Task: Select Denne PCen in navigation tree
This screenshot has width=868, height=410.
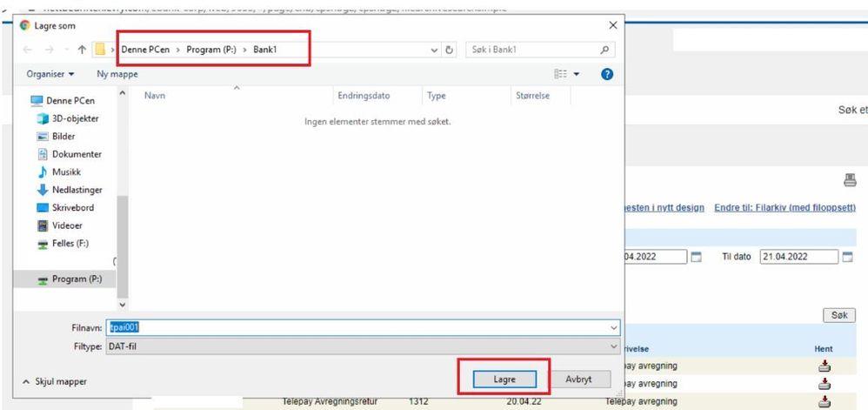Action: click(x=62, y=100)
